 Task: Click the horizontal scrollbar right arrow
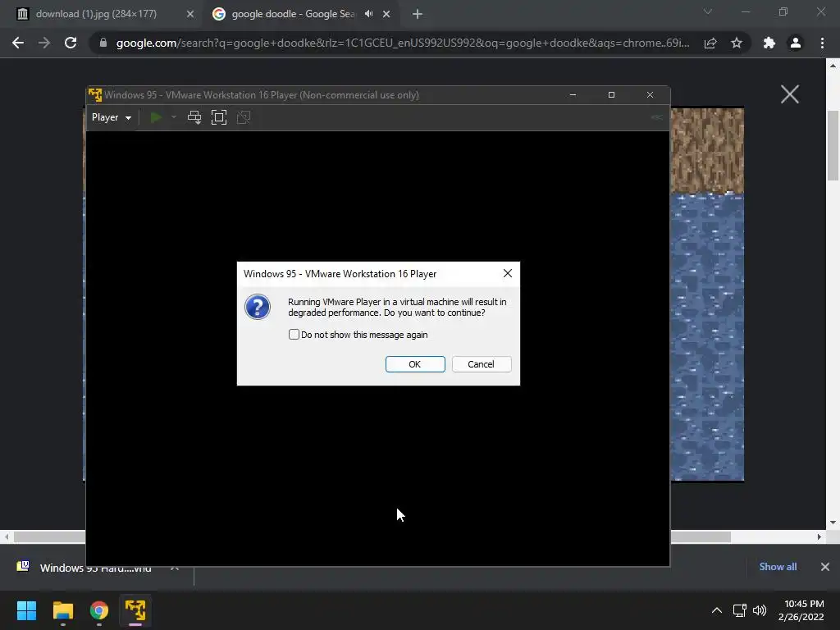(819, 536)
